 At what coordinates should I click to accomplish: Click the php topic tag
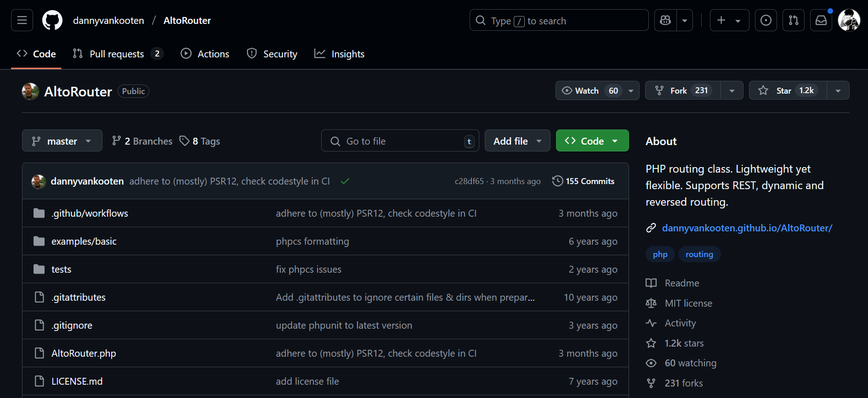pyautogui.click(x=660, y=254)
